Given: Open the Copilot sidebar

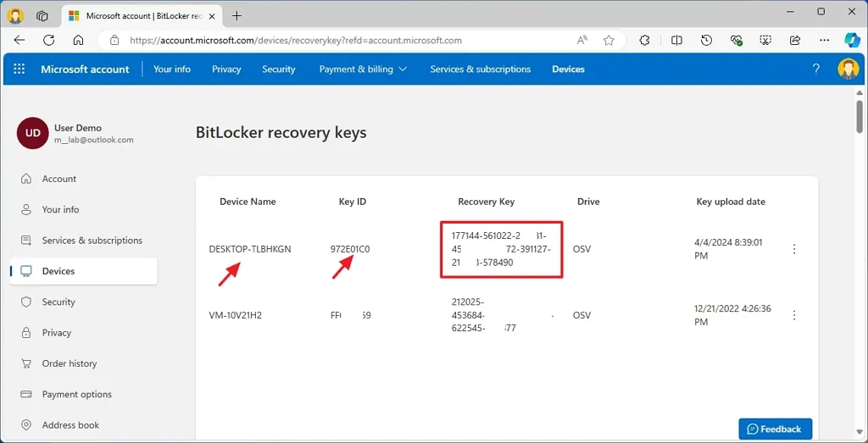Looking at the screenshot, I should coord(853,41).
